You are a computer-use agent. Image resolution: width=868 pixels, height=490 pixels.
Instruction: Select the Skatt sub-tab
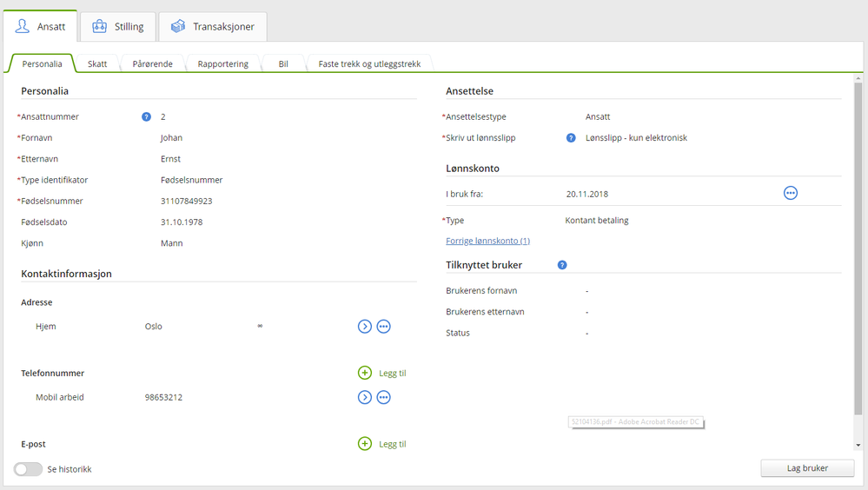pos(97,64)
